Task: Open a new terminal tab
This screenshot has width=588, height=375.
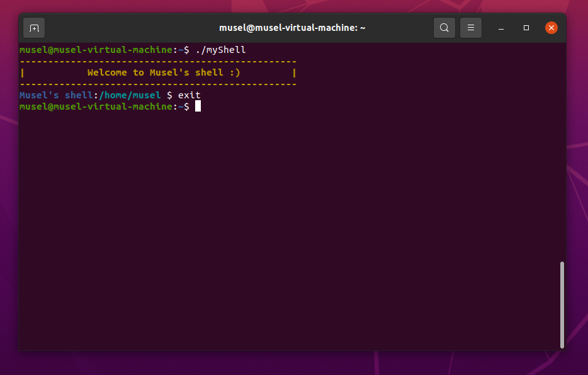Action: [x=34, y=28]
